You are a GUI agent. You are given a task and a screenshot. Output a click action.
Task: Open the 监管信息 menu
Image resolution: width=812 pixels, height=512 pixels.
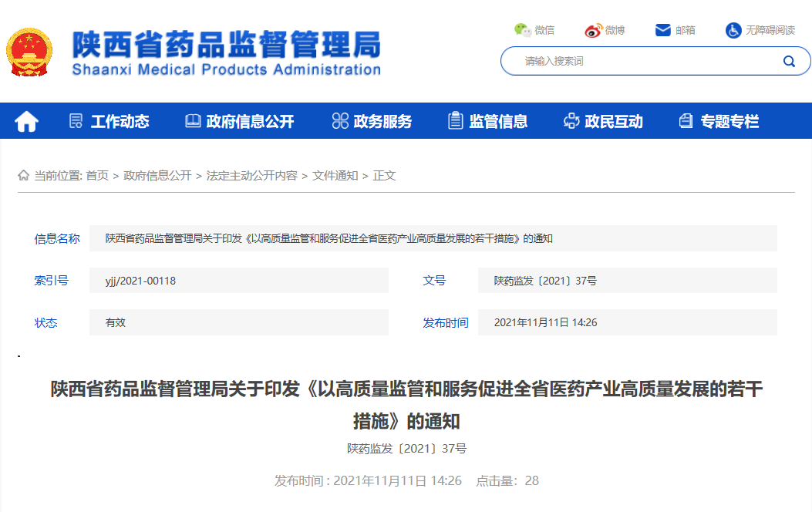pos(498,122)
